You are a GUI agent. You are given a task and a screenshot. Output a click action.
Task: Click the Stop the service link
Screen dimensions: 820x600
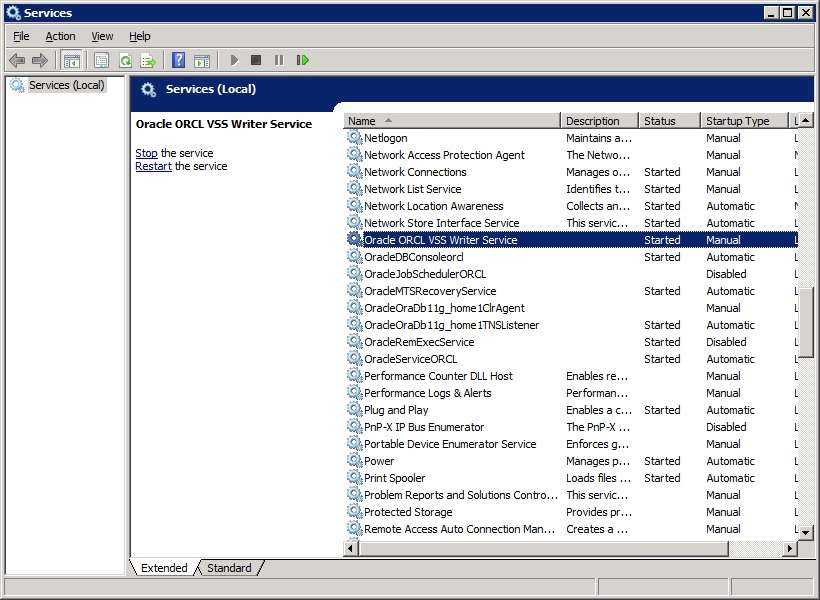146,153
